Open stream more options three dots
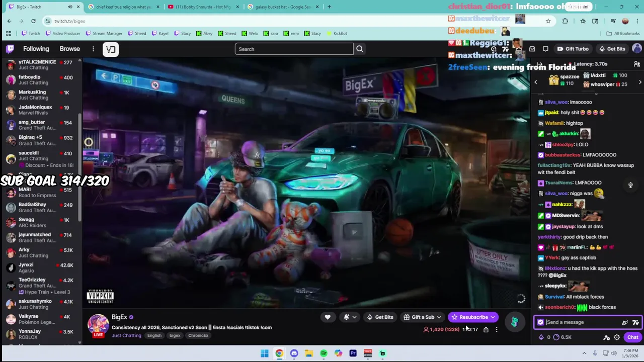The width and height of the screenshot is (644, 362). coord(497,330)
